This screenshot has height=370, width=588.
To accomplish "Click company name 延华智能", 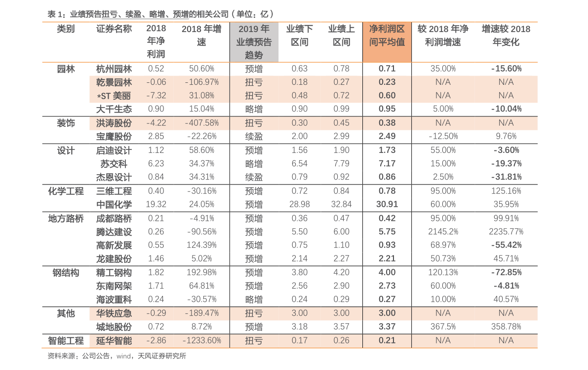I will click(114, 341).
